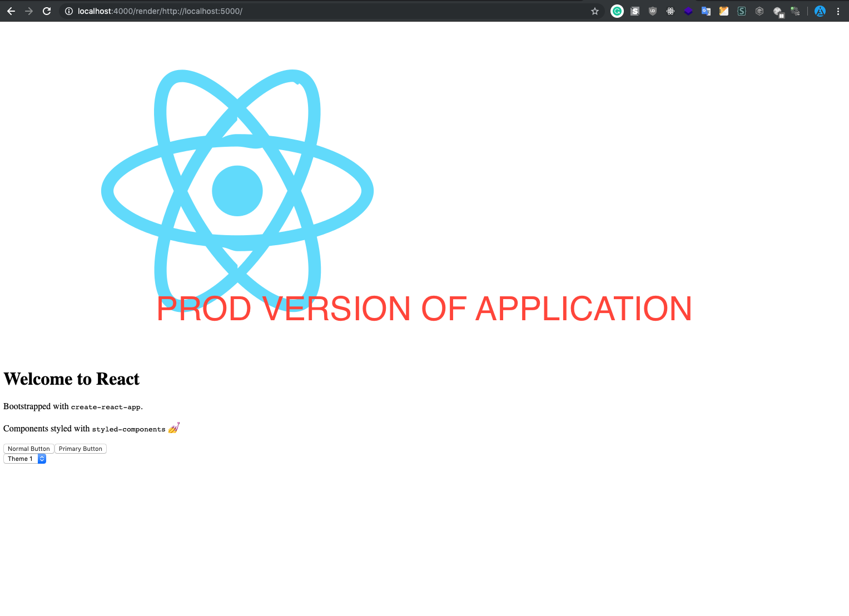Open the blue 'A' extension at far right
The width and height of the screenshot is (849, 616).
coord(820,11)
